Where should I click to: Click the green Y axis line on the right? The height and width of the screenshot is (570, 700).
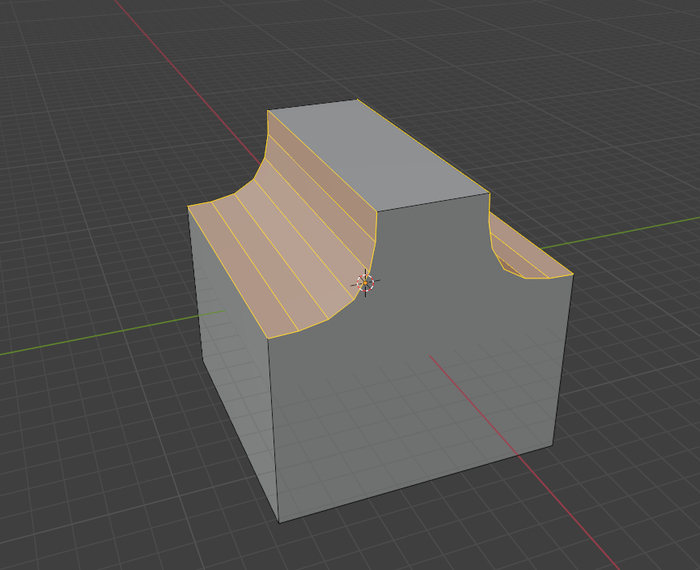coord(630,230)
